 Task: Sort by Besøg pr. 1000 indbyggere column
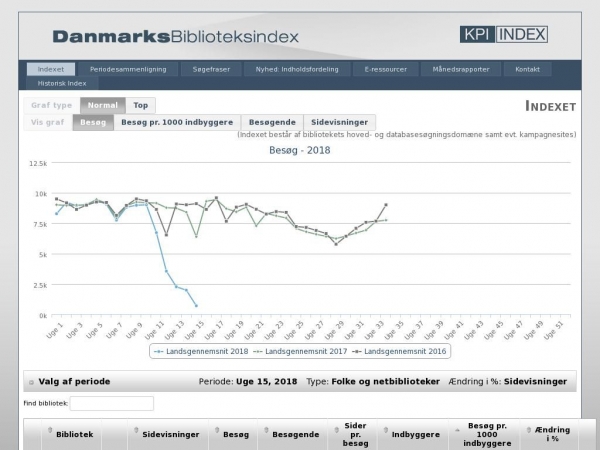pyautogui.click(x=484, y=434)
